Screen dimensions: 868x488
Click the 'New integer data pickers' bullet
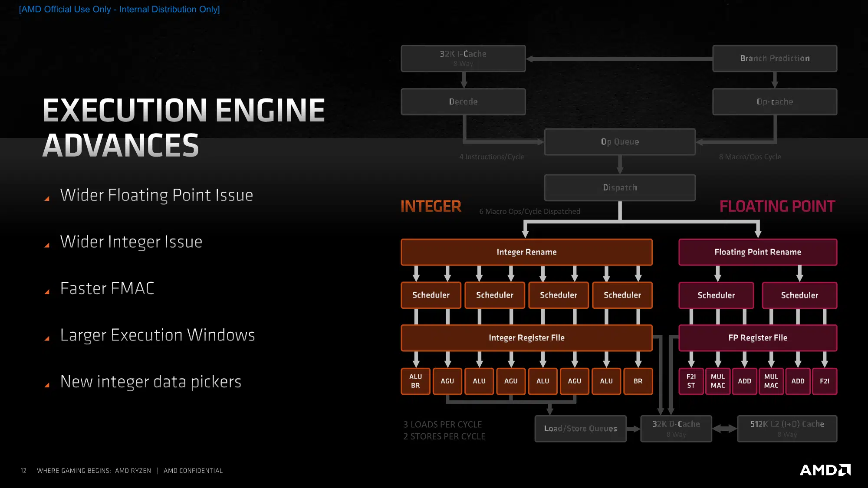[151, 381]
